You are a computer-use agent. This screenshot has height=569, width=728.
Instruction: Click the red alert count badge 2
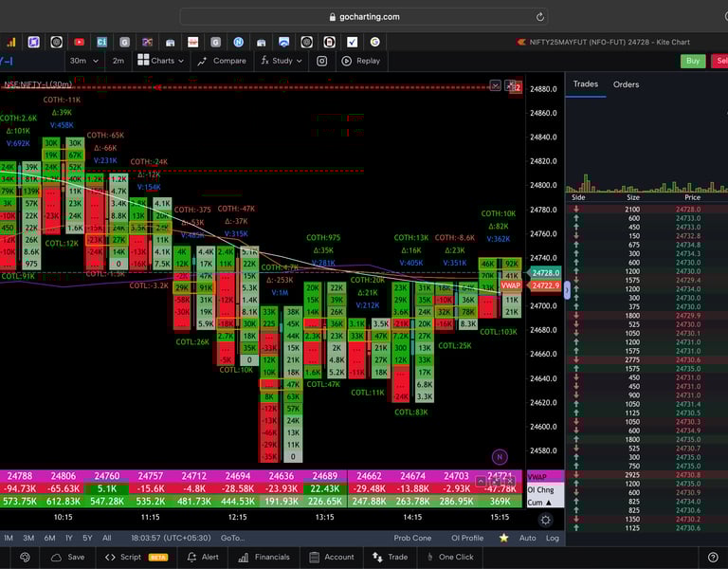tap(519, 88)
